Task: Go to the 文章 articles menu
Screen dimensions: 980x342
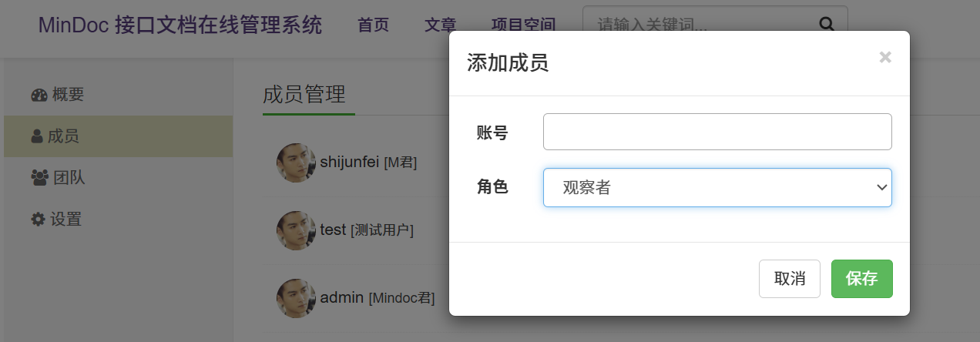Action: tap(440, 25)
